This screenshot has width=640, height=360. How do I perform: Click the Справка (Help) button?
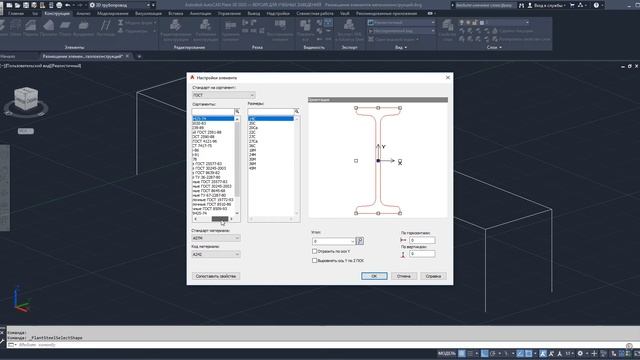click(433, 276)
